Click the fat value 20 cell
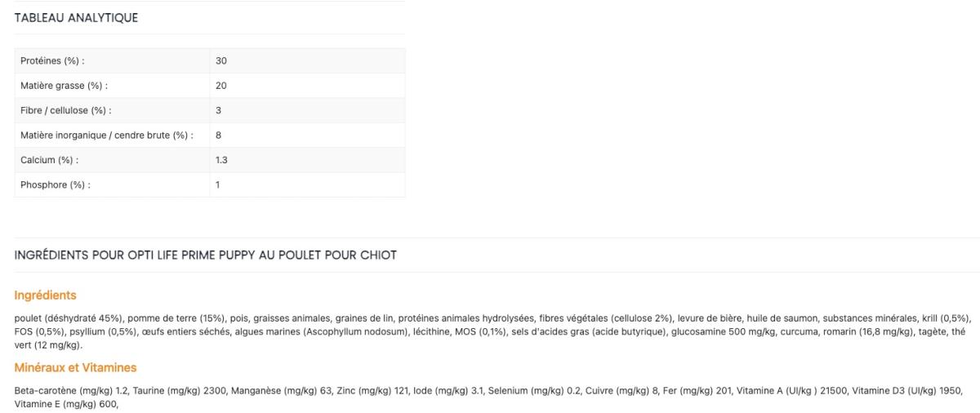 (221, 86)
